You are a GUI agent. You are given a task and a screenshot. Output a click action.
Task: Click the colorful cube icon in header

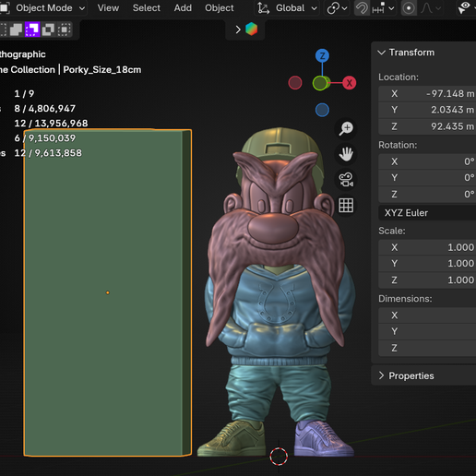pyautogui.click(x=251, y=30)
